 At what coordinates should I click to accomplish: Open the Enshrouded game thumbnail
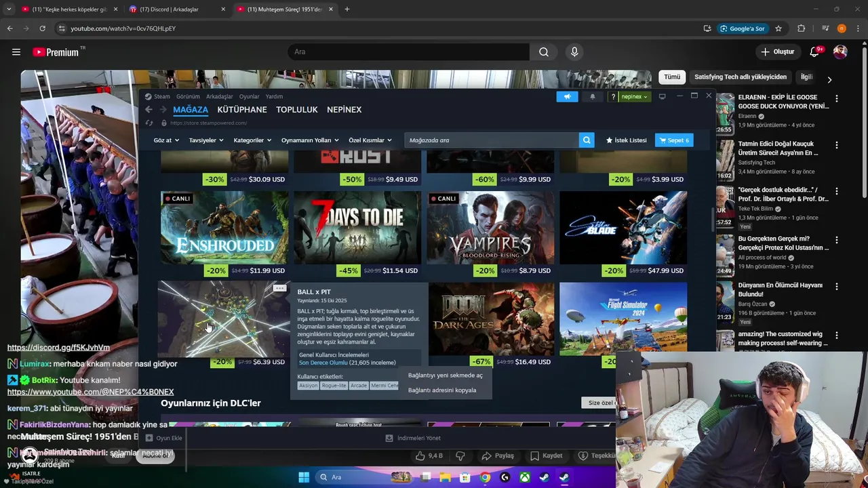click(x=224, y=228)
